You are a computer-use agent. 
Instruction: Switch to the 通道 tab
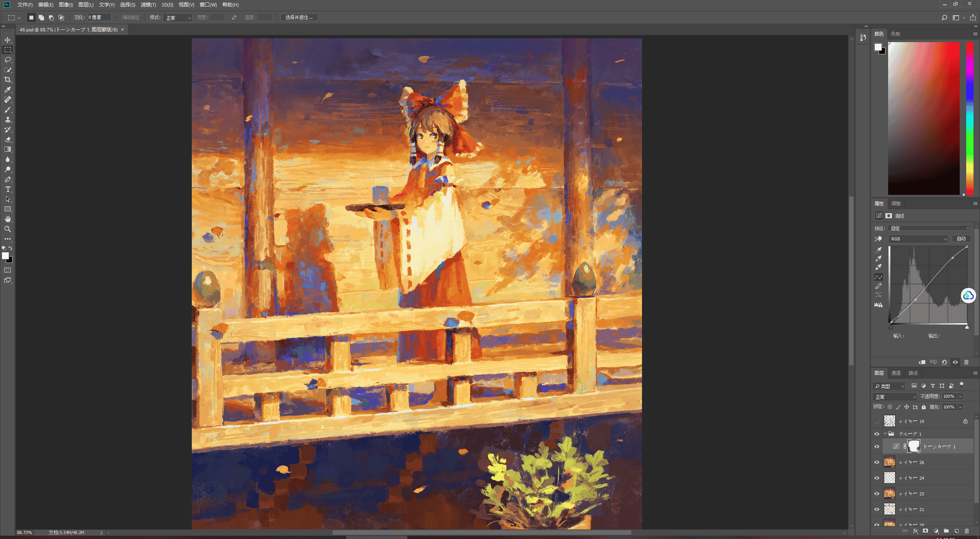(896, 373)
